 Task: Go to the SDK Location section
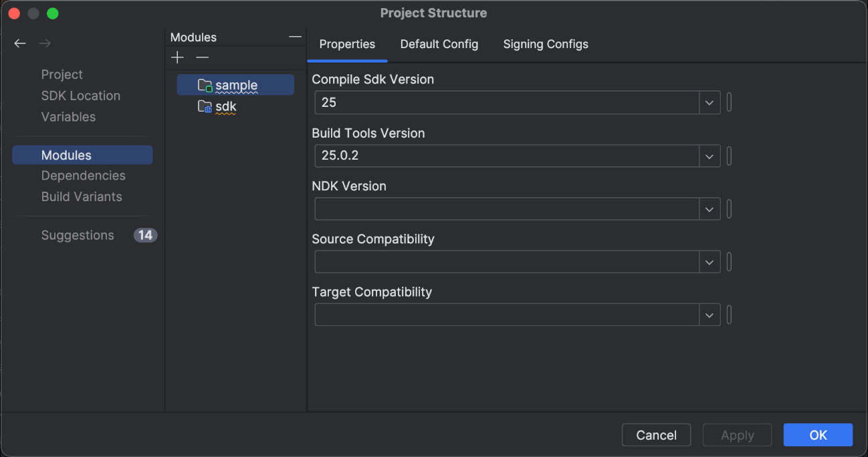[81, 96]
